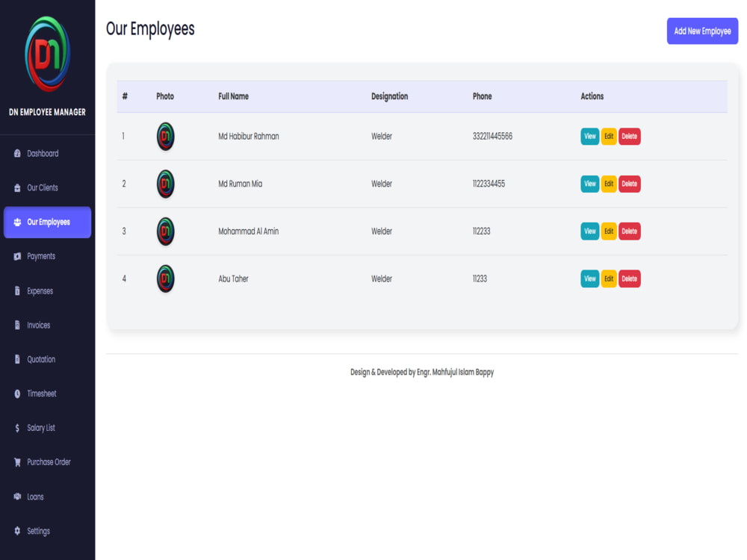Edit Md Habibur Rahman's record
Screen dimensions: 747x560
coord(609,136)
